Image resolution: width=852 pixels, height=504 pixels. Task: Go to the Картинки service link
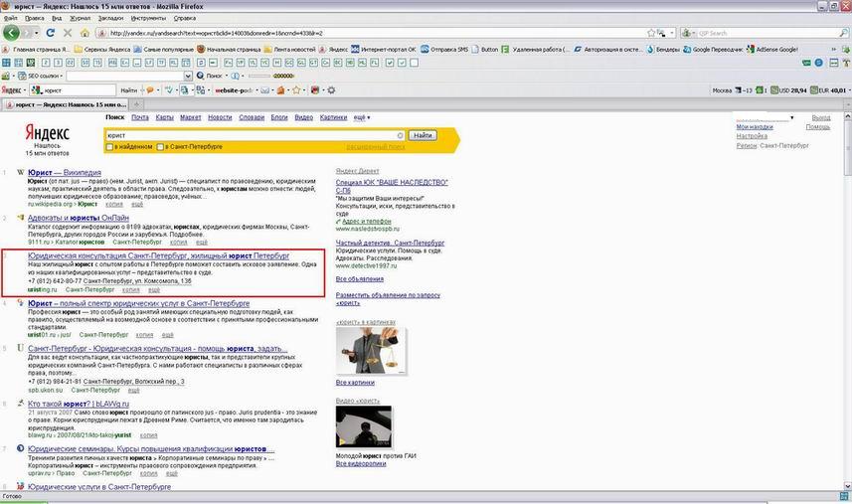pyautogui.click(x=333, y=117)
